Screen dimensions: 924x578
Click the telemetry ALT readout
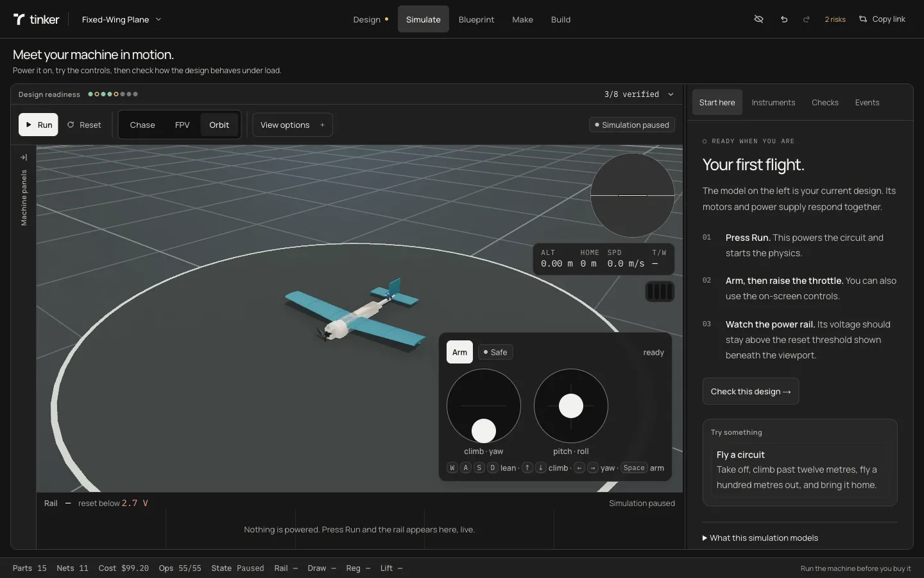pyautogui.click(x=556, y=258)
